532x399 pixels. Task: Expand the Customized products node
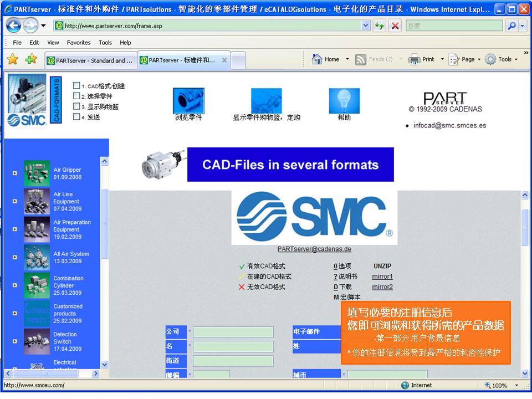pyautogui.click(x=14, y=314)
